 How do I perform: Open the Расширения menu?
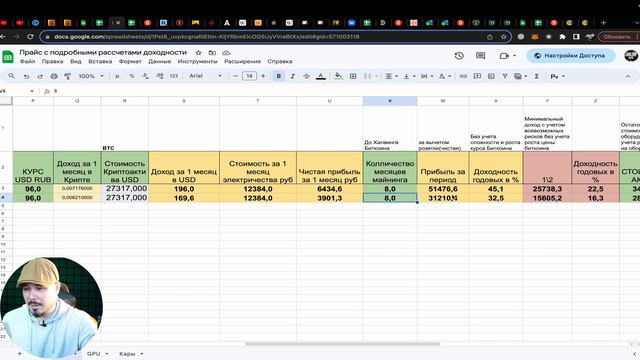click(242, 61)
